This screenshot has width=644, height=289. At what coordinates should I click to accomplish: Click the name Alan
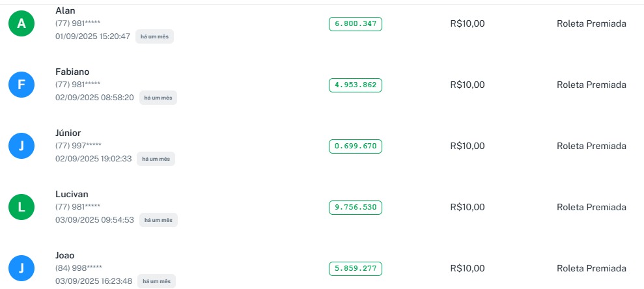66,10
